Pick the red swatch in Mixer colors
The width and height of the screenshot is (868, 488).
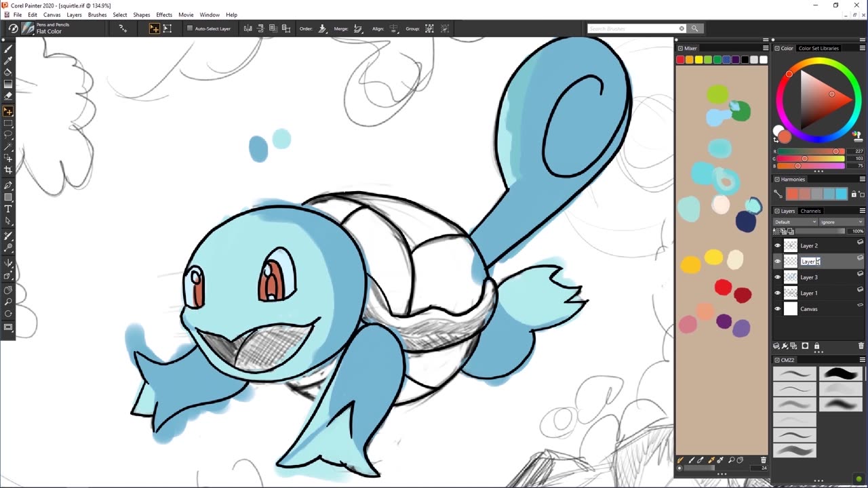pos(680,60)
